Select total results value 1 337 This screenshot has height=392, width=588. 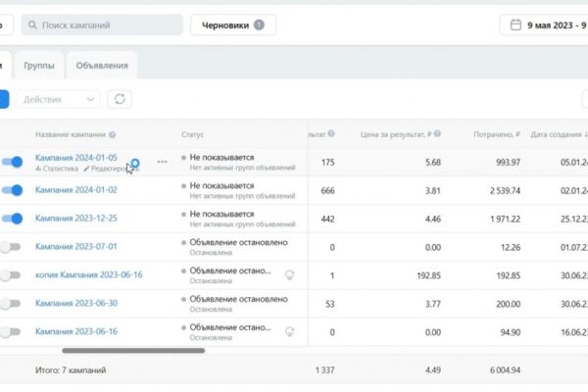324,370
